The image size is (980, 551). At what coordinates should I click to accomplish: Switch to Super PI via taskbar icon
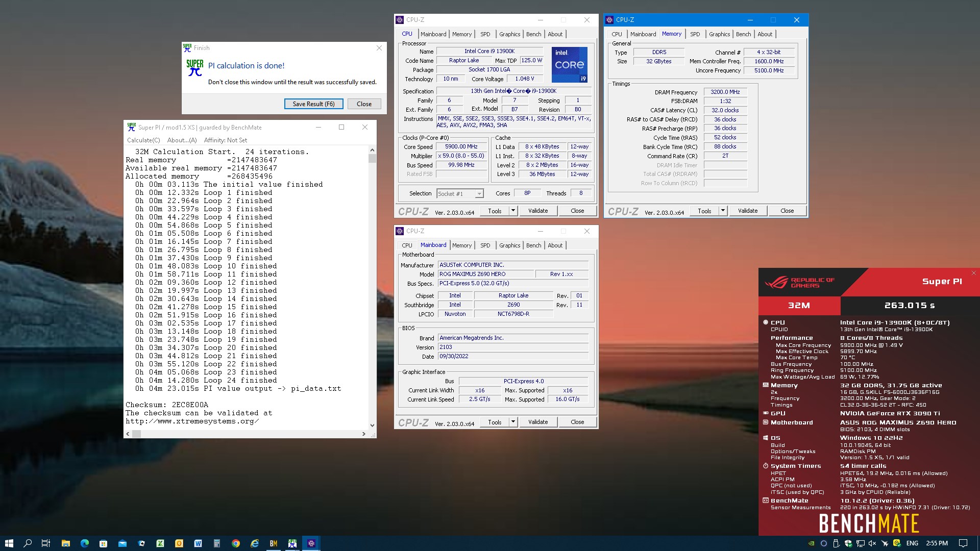coord(292,543)
